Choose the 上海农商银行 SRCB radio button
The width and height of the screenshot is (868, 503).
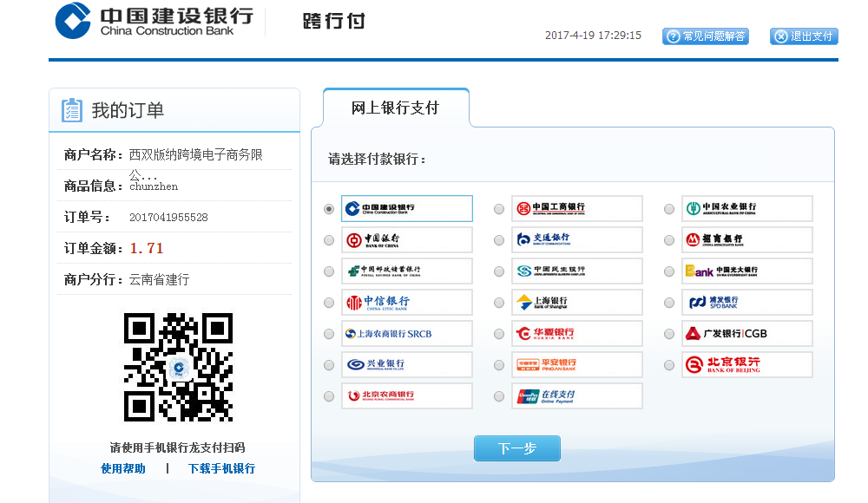click(x=329, y=334)
